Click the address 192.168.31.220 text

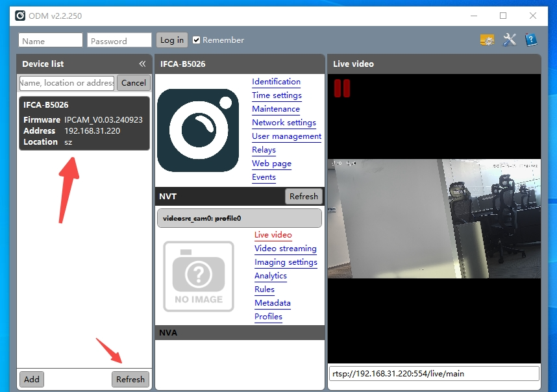tap(92, 131)
